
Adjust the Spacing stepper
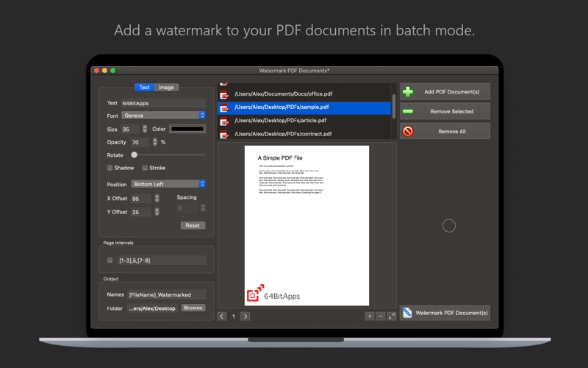(x=203, y=208)
